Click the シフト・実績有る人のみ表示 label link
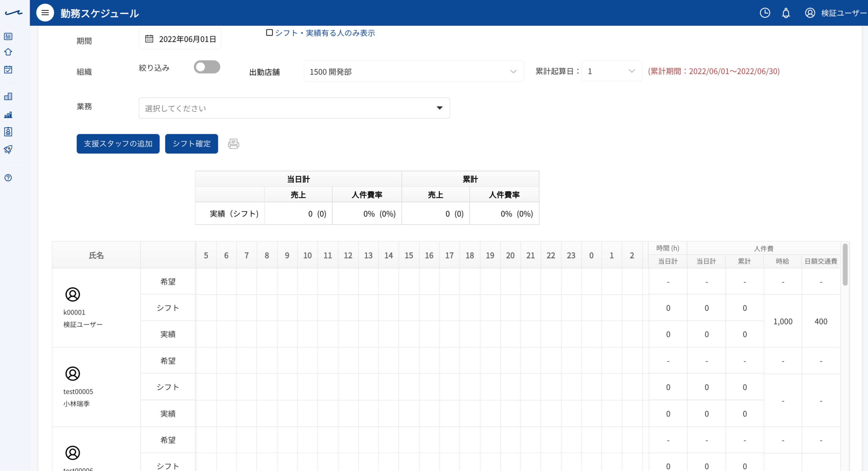The width and height of the screenshot is (868, 471). [325, 33]
